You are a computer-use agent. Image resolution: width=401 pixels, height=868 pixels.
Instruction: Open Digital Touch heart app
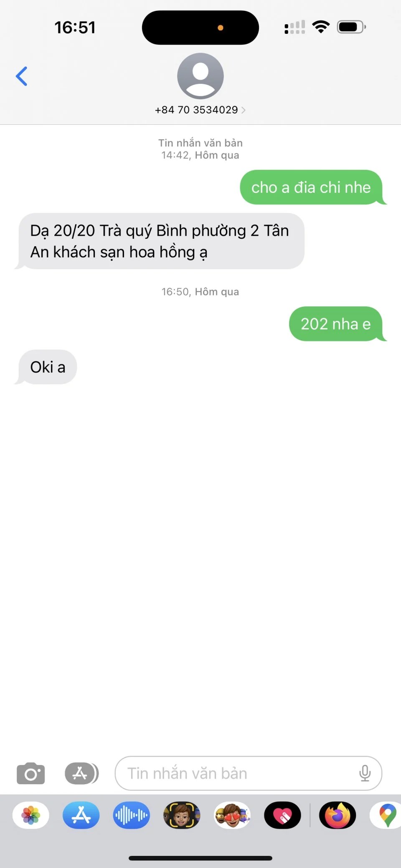282,815
